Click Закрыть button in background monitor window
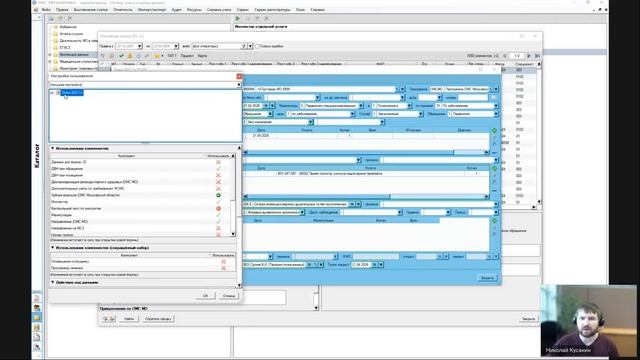 click(528, 319)
